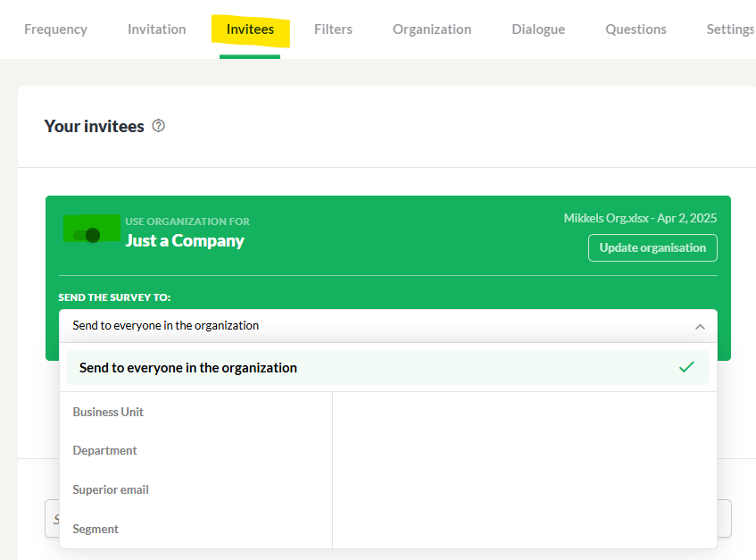Switch to the Invitation tab
The width and height of the screenshot is (756, 560).
click(x=157, y=29)
